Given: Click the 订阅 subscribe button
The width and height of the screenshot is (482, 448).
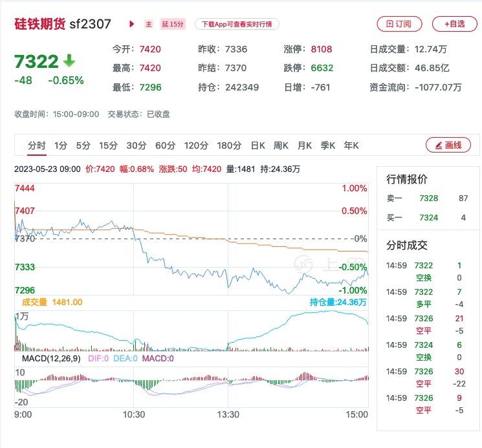Looking at the screenshot, I should coord(399,24).
